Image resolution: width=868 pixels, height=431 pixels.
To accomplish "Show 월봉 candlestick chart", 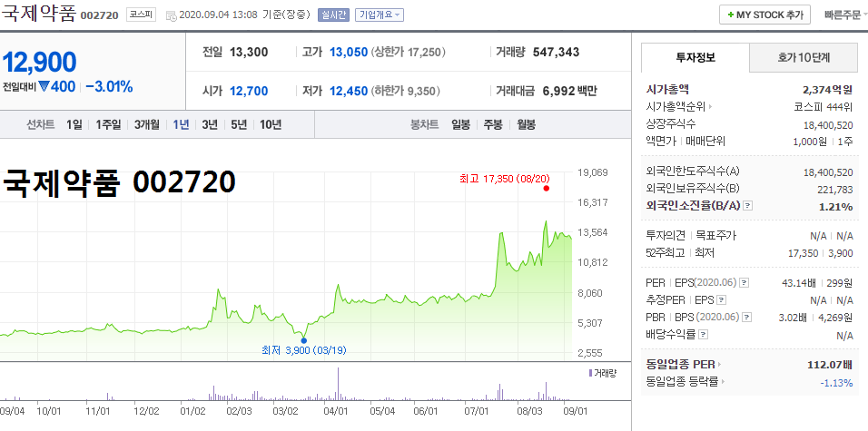I will click(x=527, y=124).
